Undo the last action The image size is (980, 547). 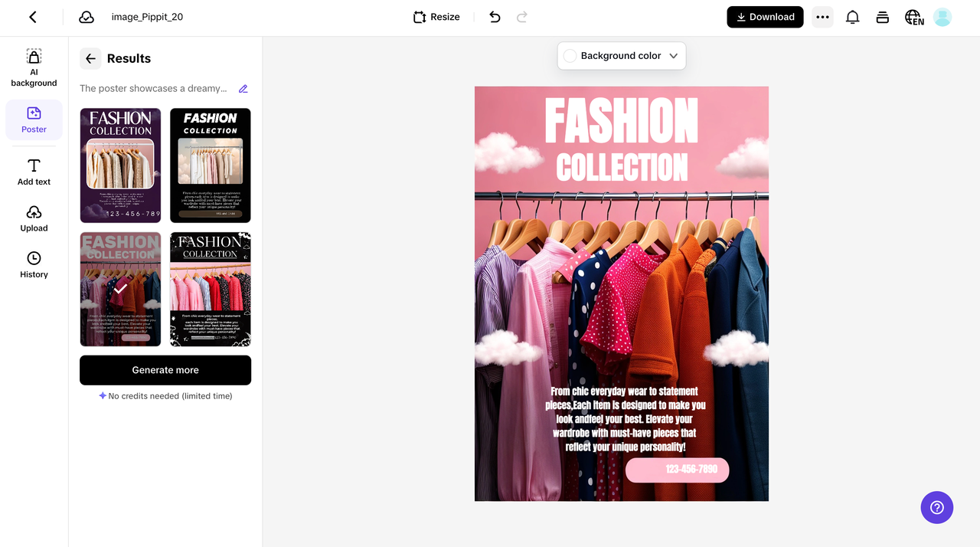pos(495,17)
